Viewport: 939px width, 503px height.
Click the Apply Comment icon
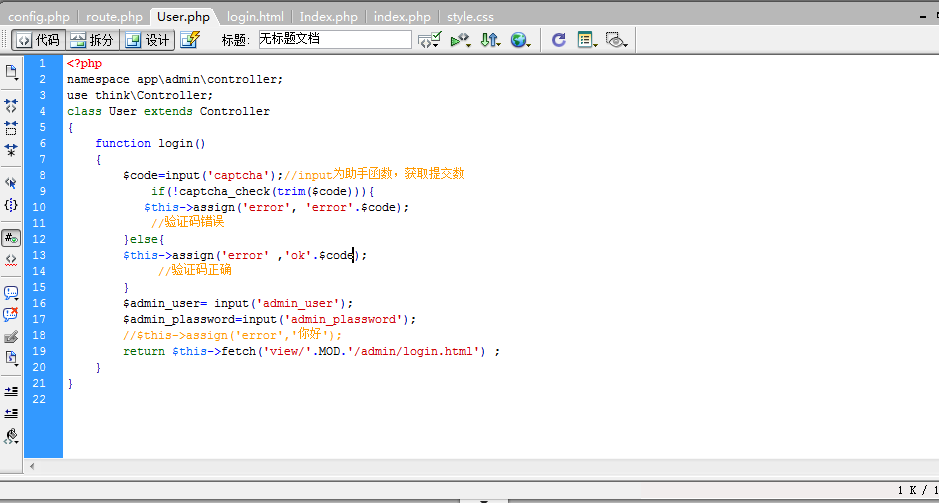pos(11,292)
